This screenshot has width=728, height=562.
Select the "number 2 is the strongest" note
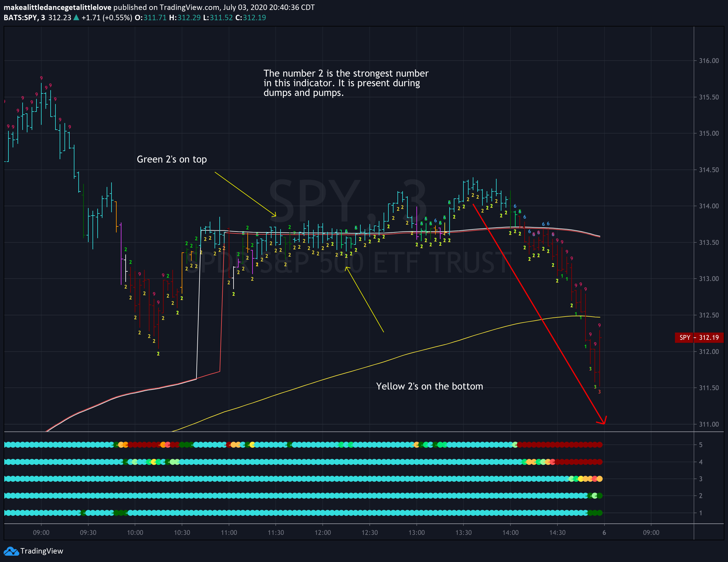346,83
